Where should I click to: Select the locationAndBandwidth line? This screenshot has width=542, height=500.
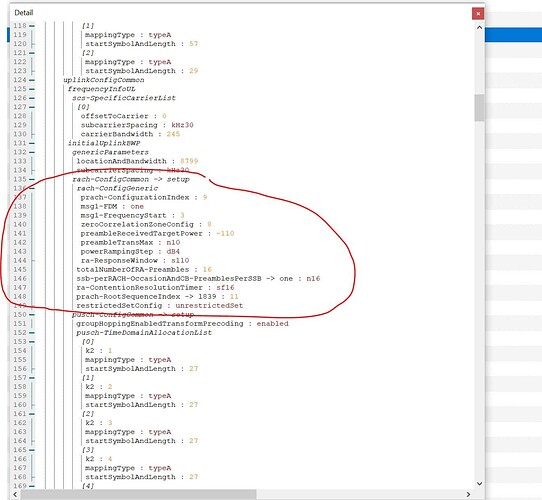click(x=137, y=161)
